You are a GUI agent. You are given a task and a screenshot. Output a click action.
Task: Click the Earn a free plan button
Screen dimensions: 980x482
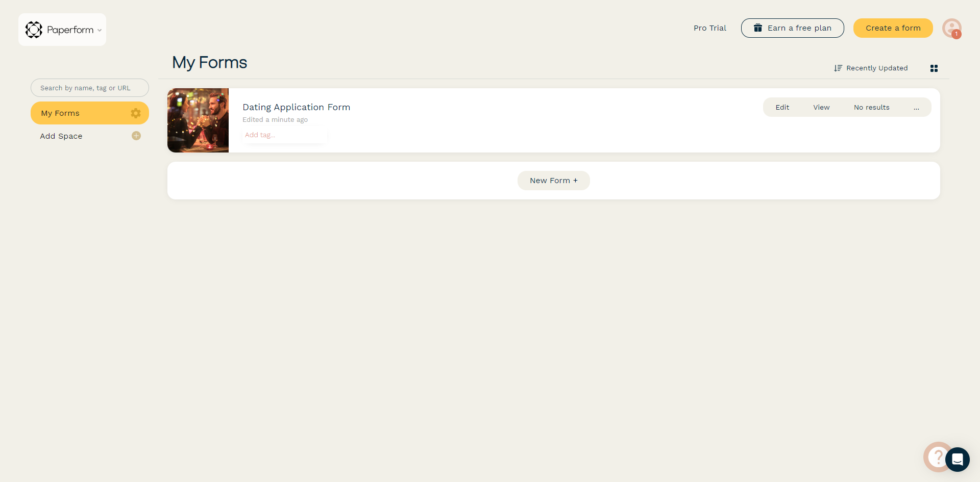792,28
